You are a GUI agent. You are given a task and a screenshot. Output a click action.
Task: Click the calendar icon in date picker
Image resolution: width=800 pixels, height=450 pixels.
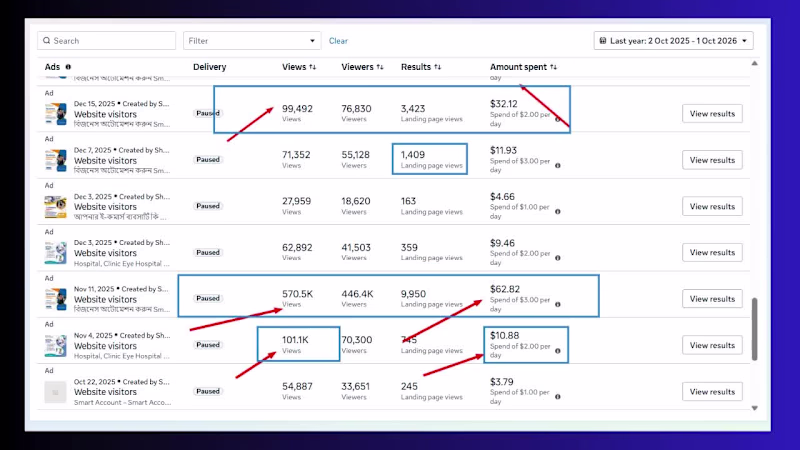tap(603, 41)
